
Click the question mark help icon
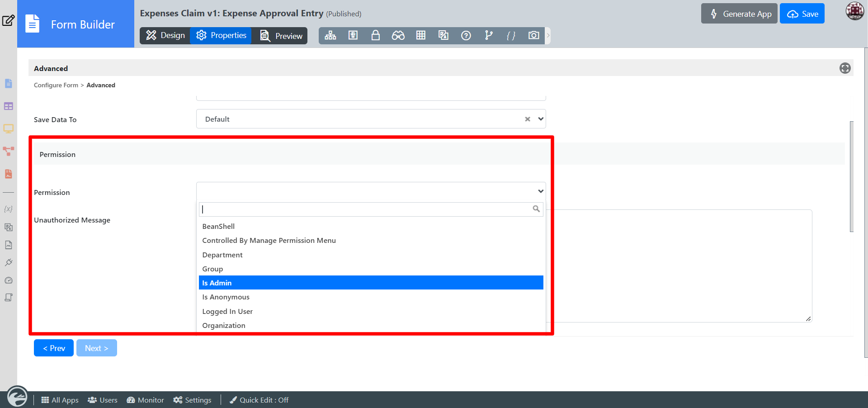(466, 35)
